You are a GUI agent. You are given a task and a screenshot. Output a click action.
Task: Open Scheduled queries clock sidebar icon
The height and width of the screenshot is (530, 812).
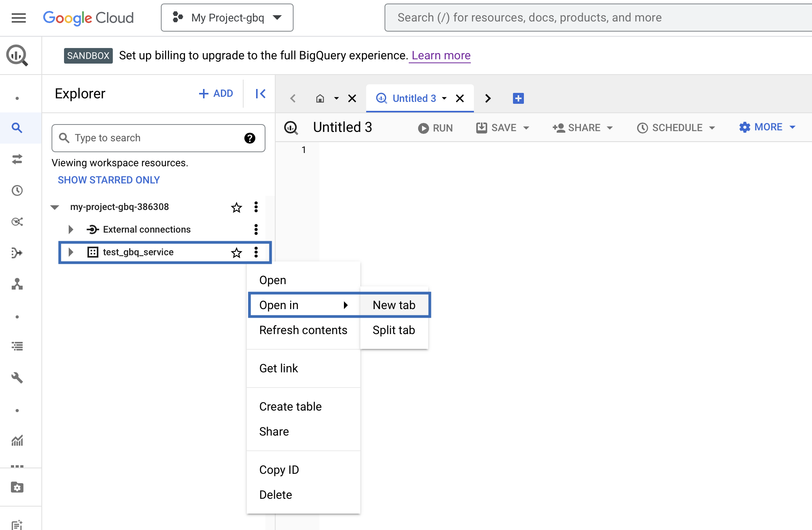pos(17,190)
